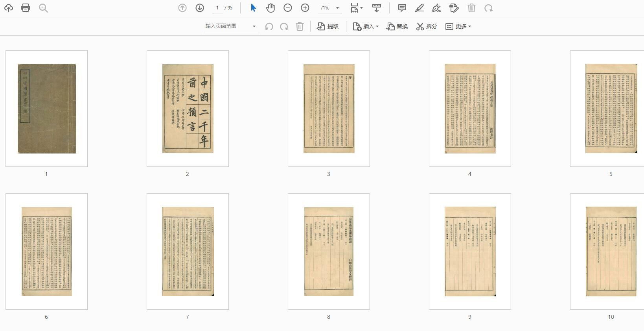Activate the arrow selection tool
Viewport: 644px width, 331px height.
[253, 8]
